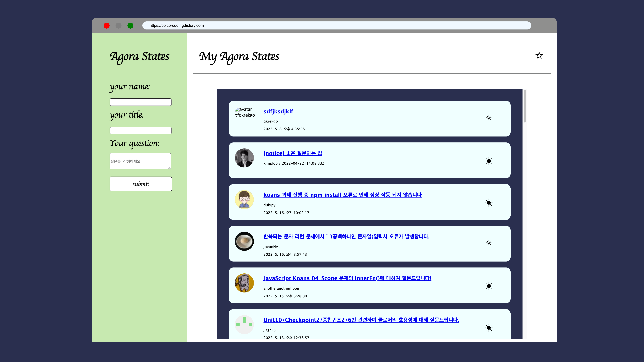Toggle the sun icon on dubipy's koans post
Viewport: 644px width, 362px height.
pos(489,203)
